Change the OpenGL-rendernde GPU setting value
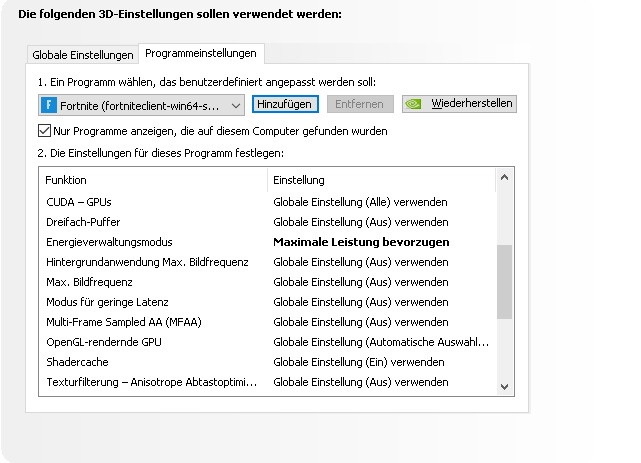 [x=381, y=342]
